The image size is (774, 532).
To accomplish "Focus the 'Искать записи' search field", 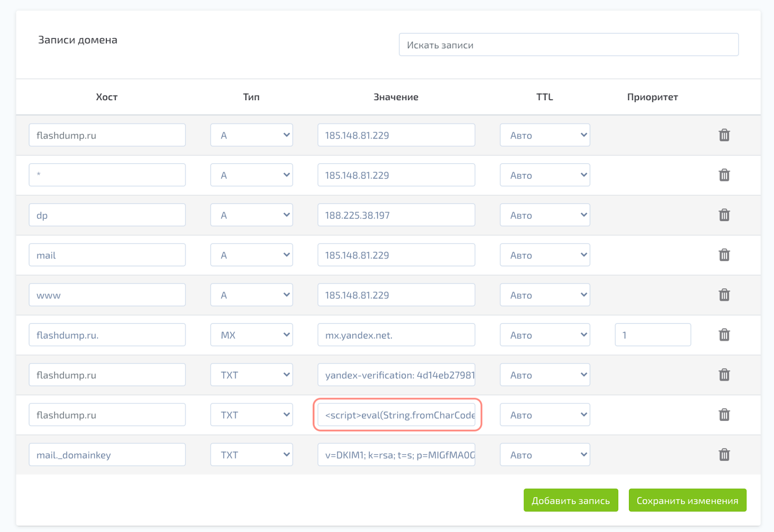I will [569, 44].
